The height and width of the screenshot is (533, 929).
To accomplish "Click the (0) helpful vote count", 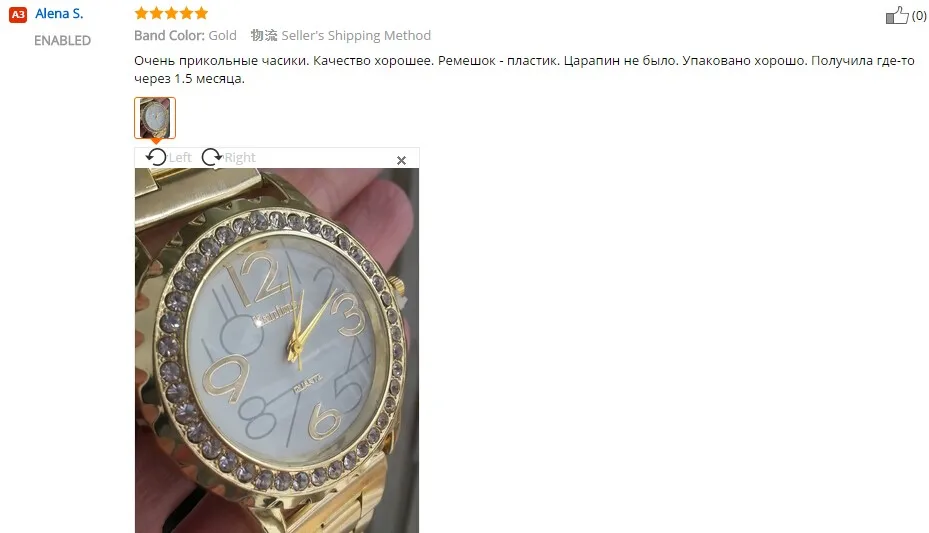I will tap(919, 16).
